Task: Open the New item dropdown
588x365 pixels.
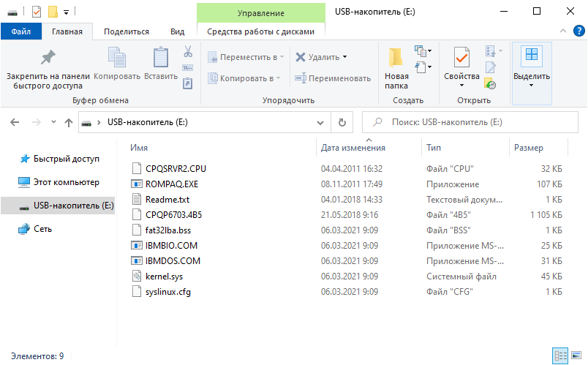Action: [x=423, y=51]
